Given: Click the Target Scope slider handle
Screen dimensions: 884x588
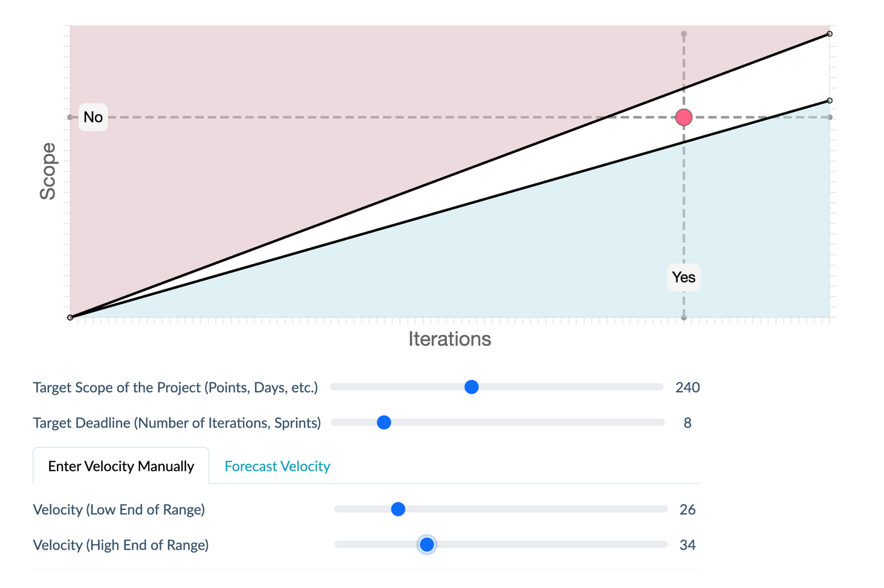Looking at the screenshot, I should pyautogui.click(x=471, y=388).
